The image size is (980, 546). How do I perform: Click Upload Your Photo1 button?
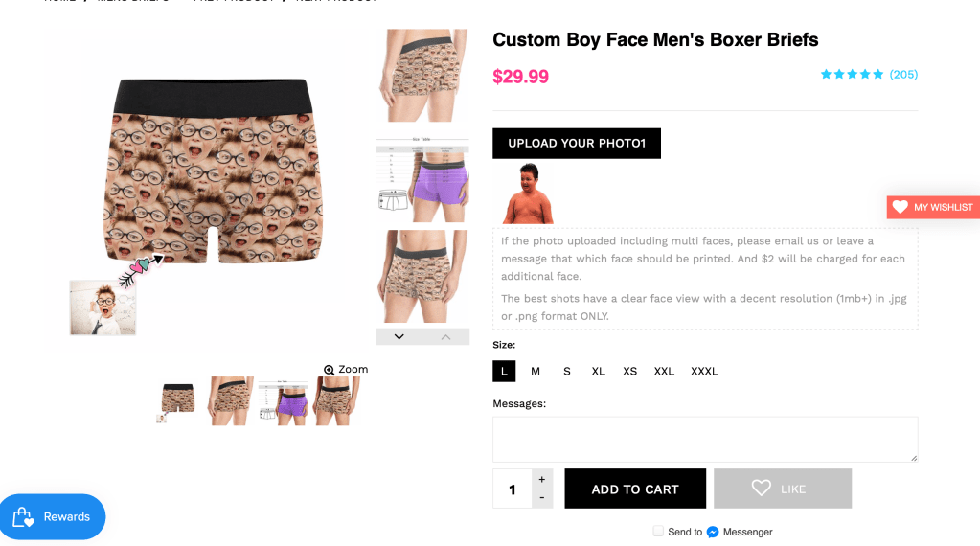pos(577,144)
